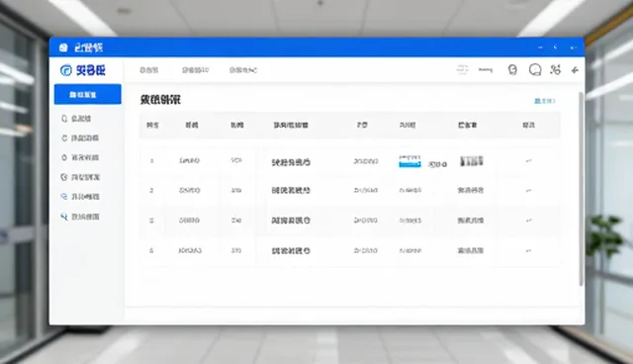633x364 pixels.
Task: Open the first sidebar item below the blue button
Action: tap(76, 119)
